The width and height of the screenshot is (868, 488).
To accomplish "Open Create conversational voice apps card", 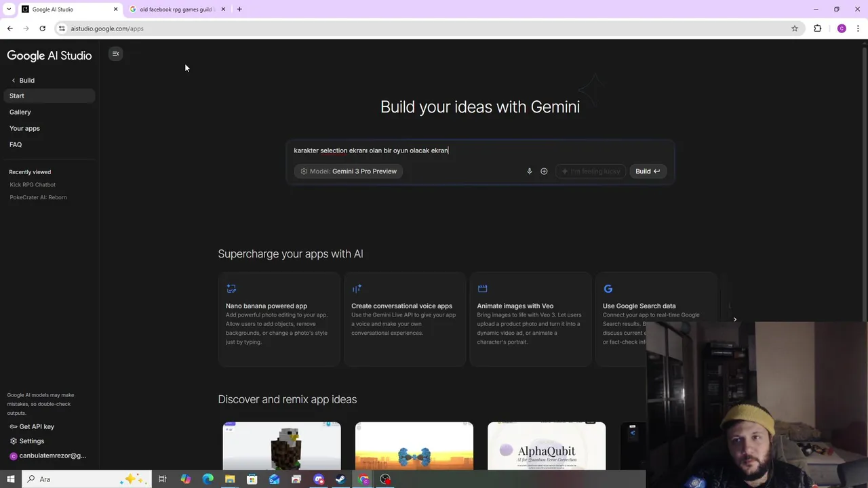I will 405,319.
